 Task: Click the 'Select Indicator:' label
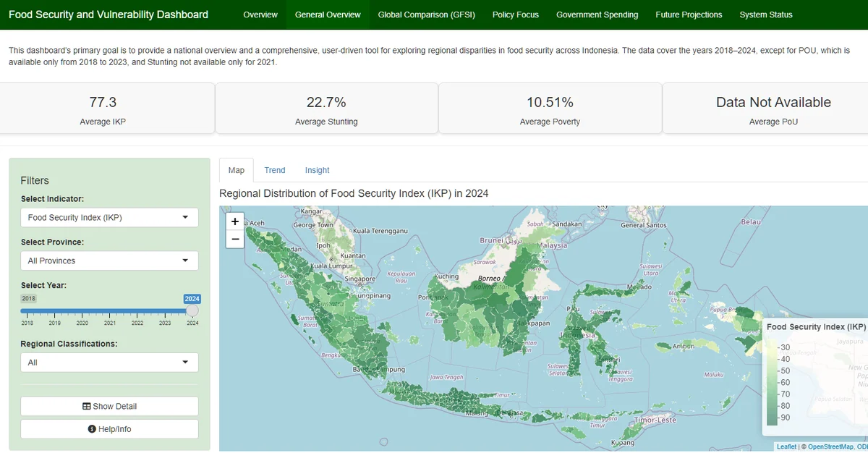52,199
